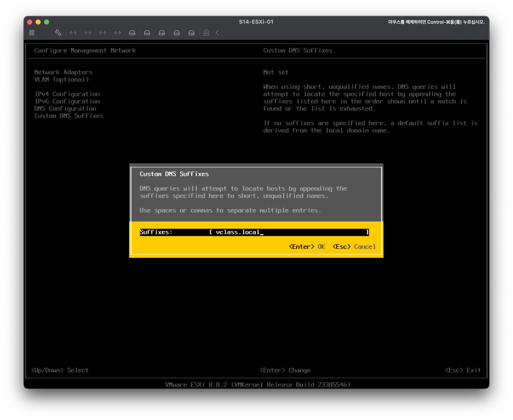The image size is (513, 420).
Task: Click the Suffixes input field
Action: click(288, 232)
